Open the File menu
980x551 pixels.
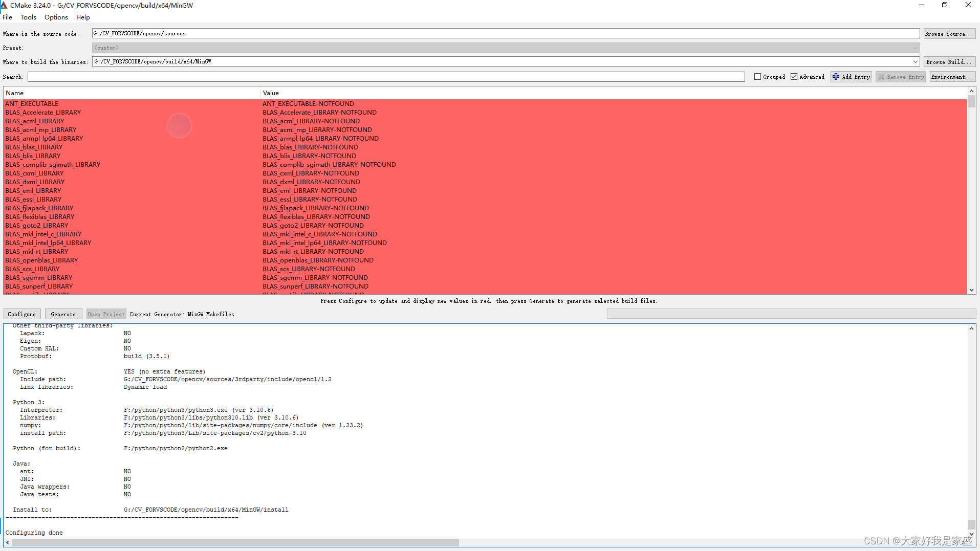tap(7, 17)
